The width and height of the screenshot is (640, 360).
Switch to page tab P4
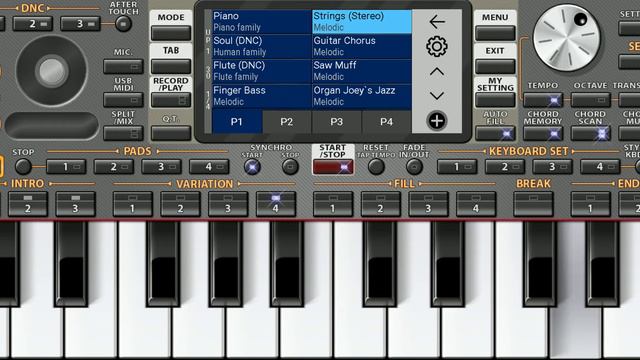[387, 122]
